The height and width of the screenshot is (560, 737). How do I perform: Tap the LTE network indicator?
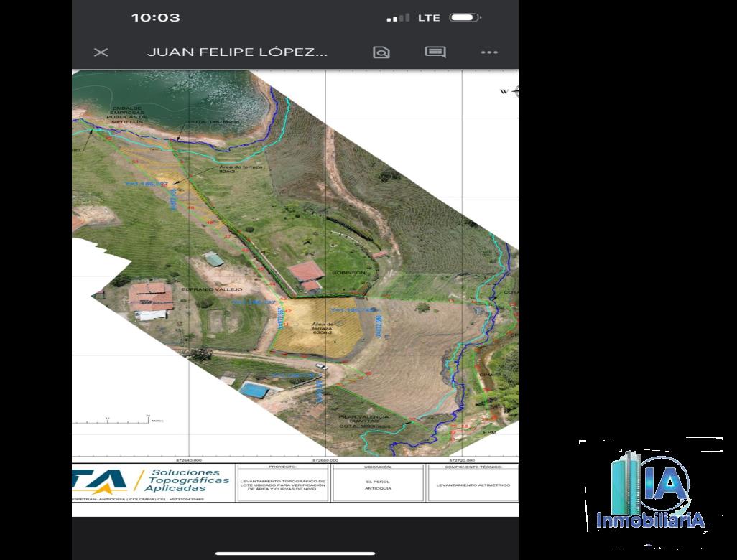click(x=429, y=17)
